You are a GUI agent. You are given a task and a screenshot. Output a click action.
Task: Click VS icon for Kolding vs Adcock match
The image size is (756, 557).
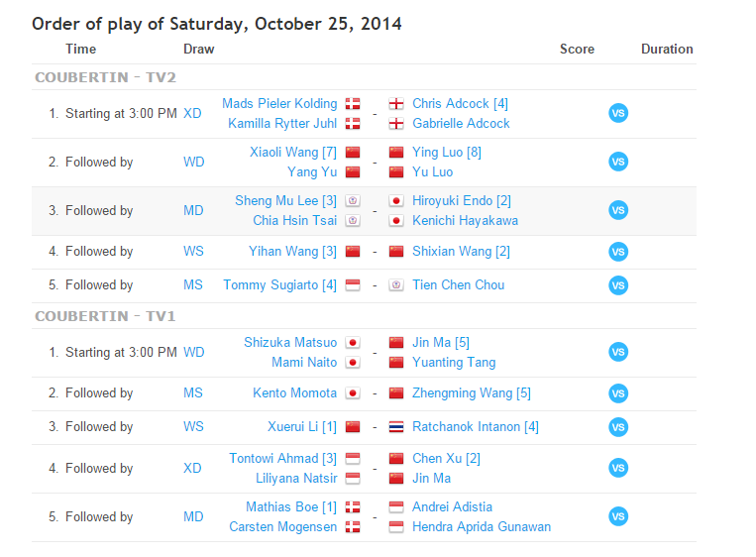coord(618,113)
